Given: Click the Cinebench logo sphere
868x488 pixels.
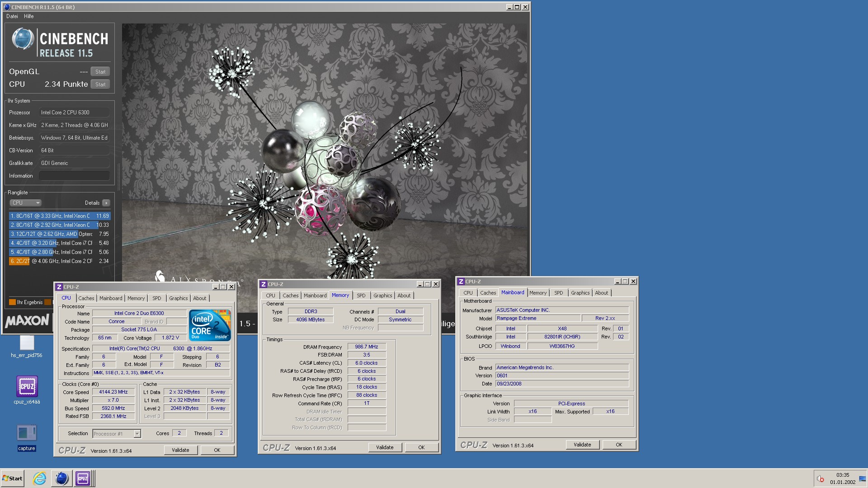Looking at the screenshot, I should pos(23,39).
